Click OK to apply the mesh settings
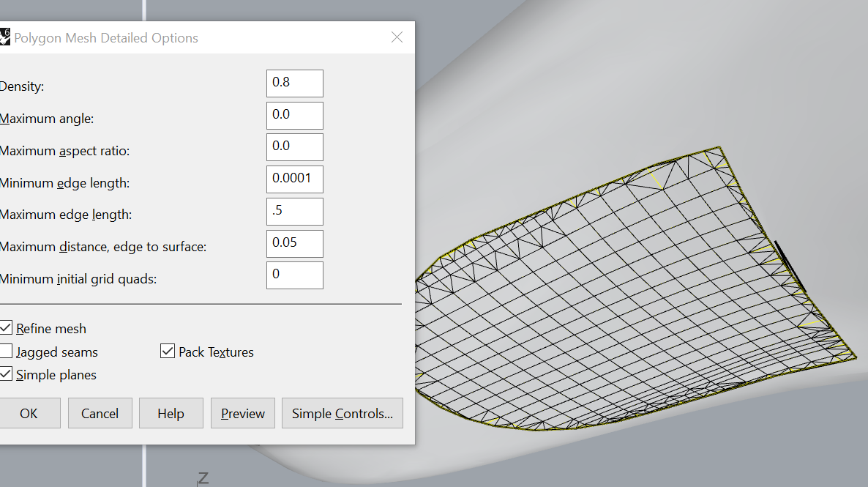Screen dimensions: 868x487 pyautogui.click(x=30, y=412)
